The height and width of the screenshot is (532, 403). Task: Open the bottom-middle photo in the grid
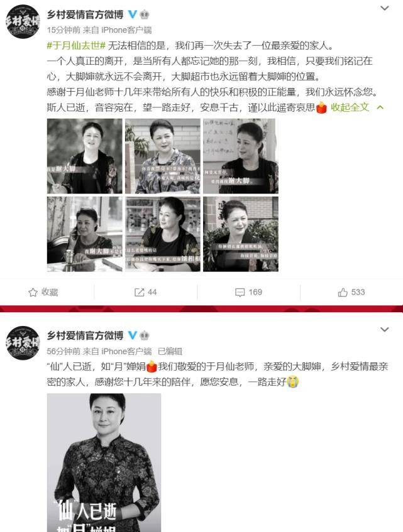163,234
